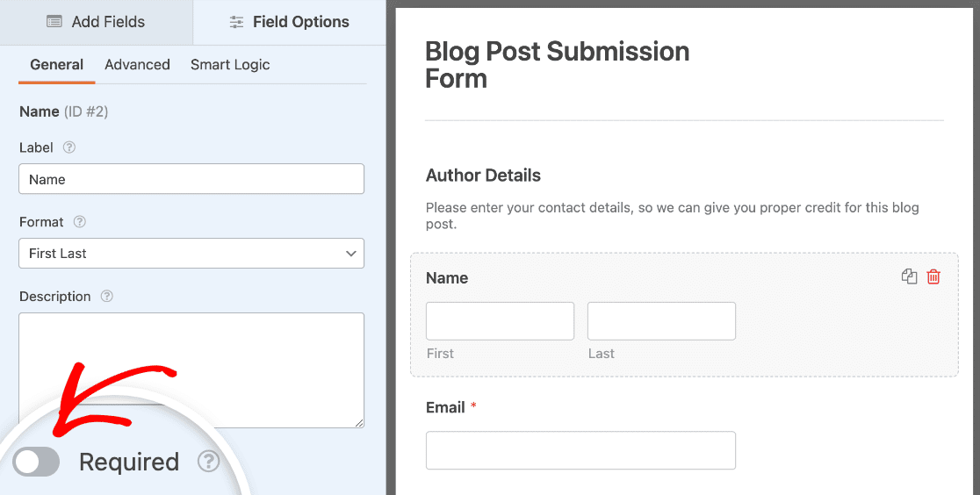The image size is (980, 495).
Task: Open the Description help question mark icon
Action: [107, 297]
